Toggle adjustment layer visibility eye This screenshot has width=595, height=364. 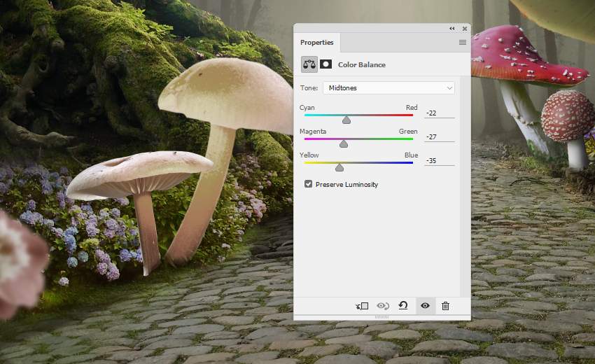[x=425, y=305]
